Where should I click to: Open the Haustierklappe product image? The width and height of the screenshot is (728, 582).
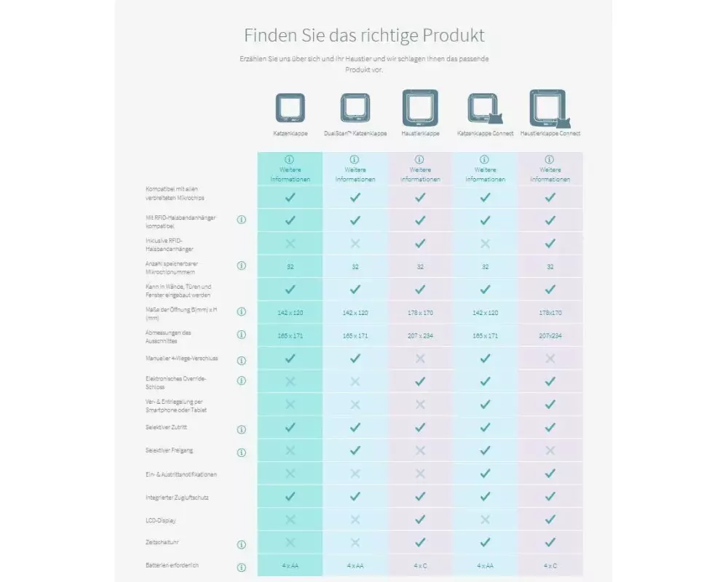click(x=420, y=107)
